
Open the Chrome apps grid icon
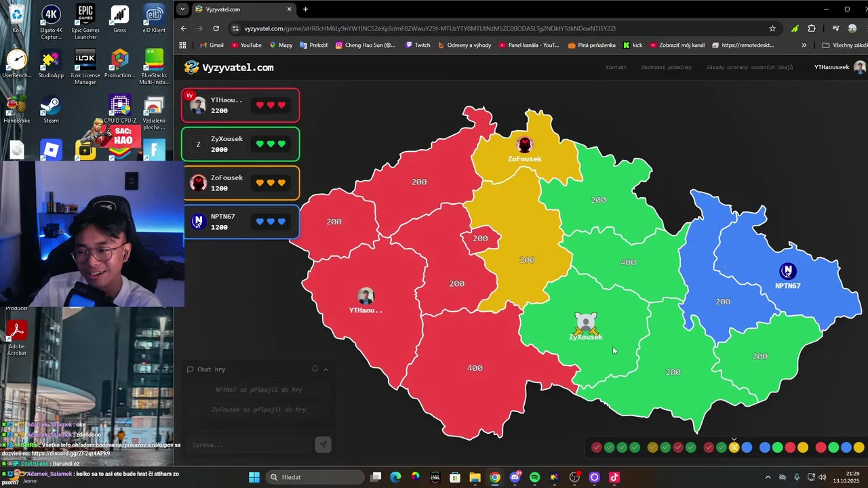tap(182, 45)
